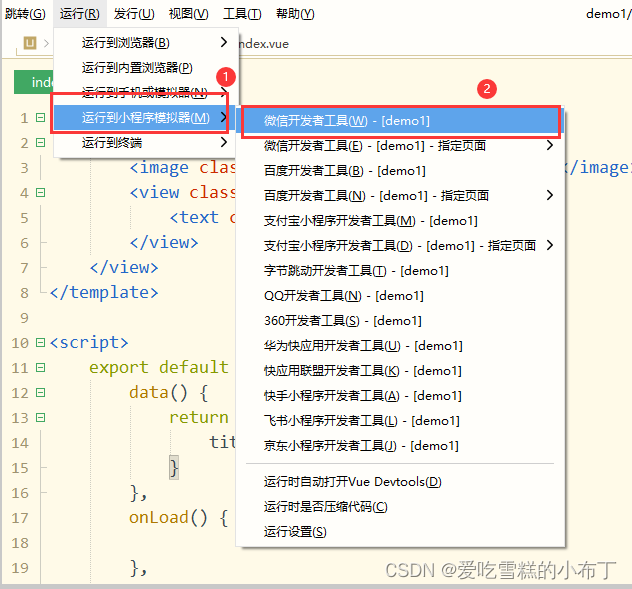Open 支付宝小程序开发者工具(D) 指定页面 submenu

click(x=401, y=246)
